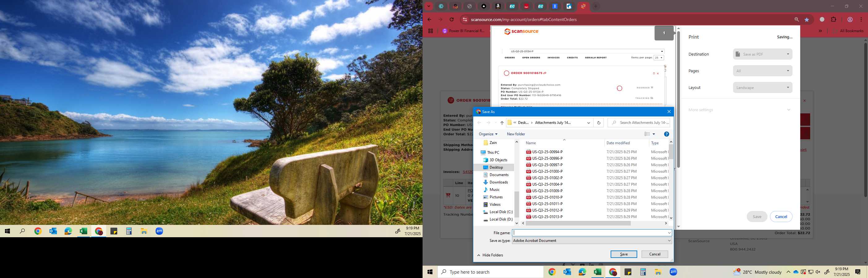Viewport: 868px width, 278px height.
Task: Open the globe extension icon in Chrome toolbar
Action: click(x=822, y=19)
